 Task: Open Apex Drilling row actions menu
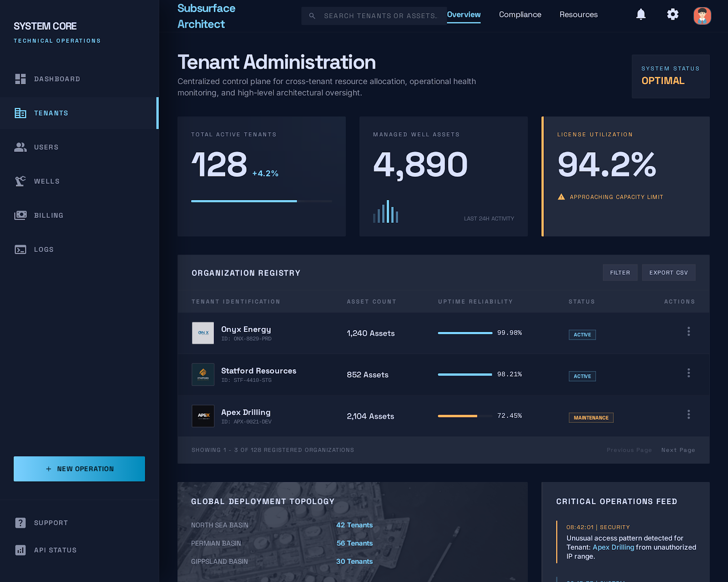pos(688,414)
